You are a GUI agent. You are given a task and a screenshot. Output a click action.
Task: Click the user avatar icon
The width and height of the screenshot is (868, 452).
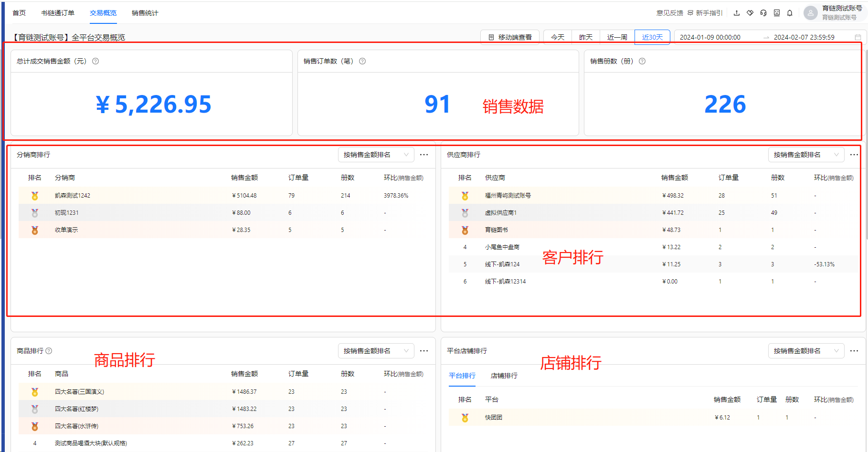coord(811,13)
